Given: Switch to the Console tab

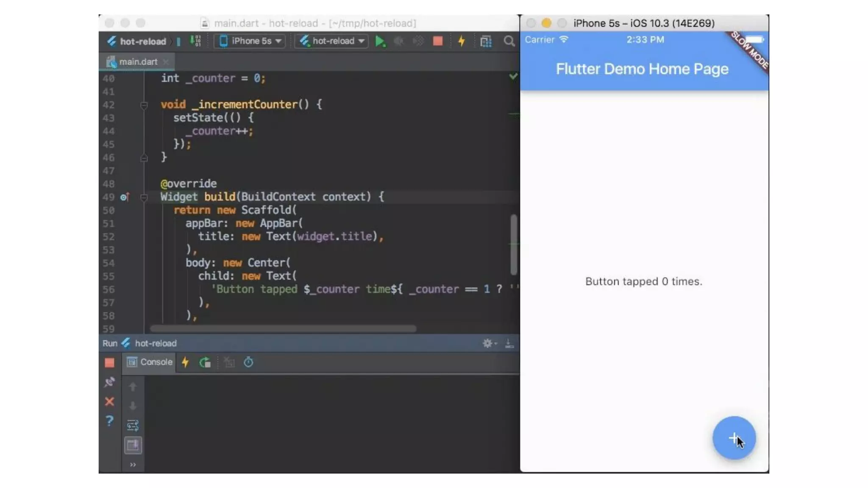Looking at the screenshot, I should (x=150, y=362).
